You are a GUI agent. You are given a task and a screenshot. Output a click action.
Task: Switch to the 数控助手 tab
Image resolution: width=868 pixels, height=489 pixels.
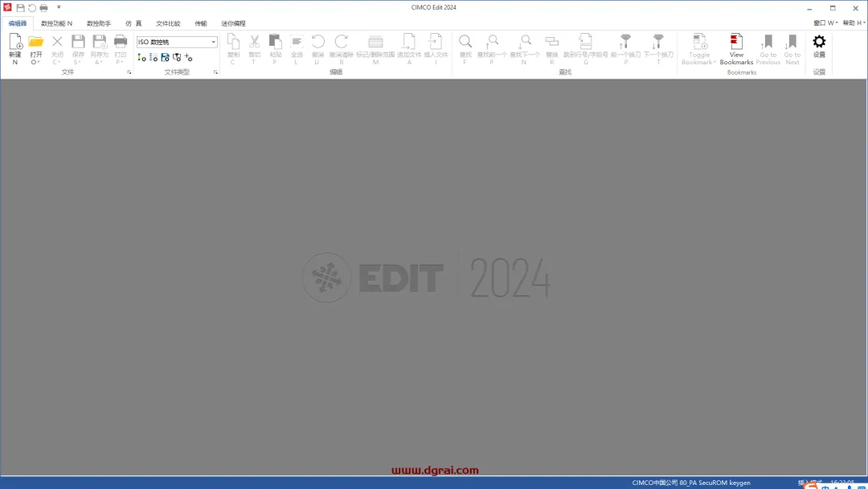pos(99,23)
